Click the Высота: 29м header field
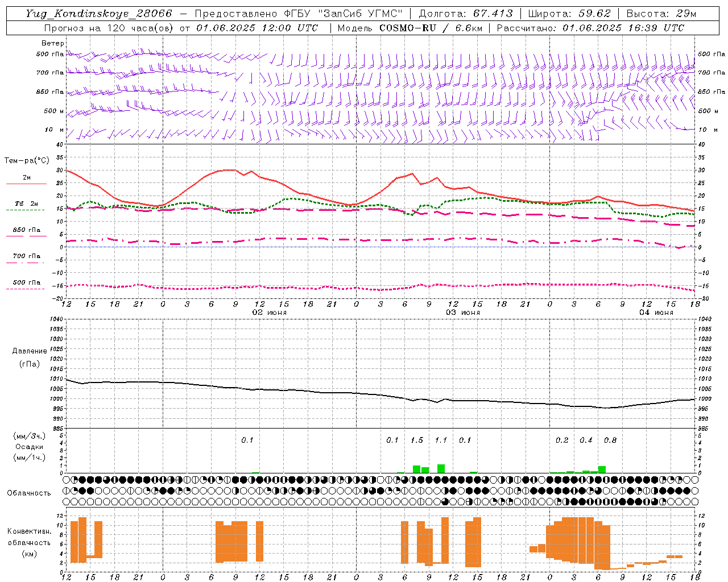Screen dimensions: 728x582 [x=661, y=14]
